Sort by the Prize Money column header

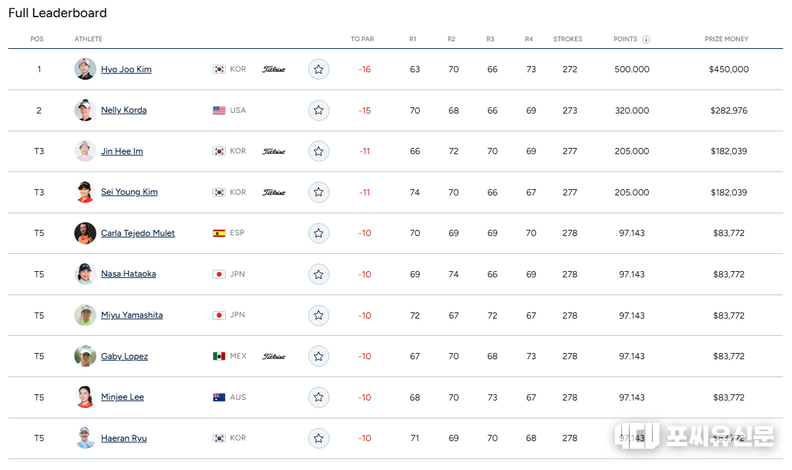click(726, 40)
